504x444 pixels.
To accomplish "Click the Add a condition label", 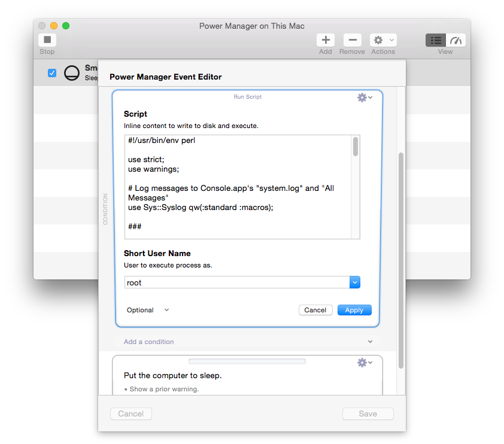I will coord(149,342).
